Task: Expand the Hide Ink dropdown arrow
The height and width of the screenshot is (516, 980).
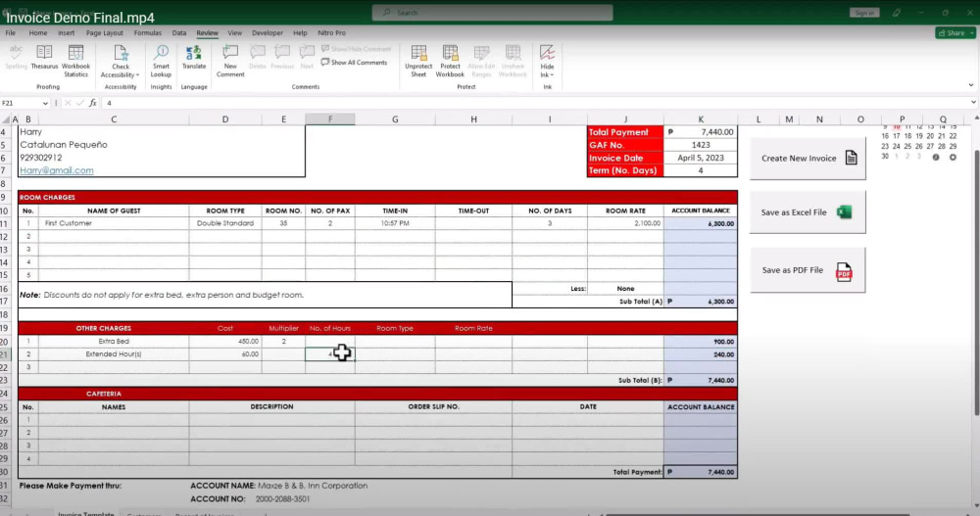Action: (552, 75)
